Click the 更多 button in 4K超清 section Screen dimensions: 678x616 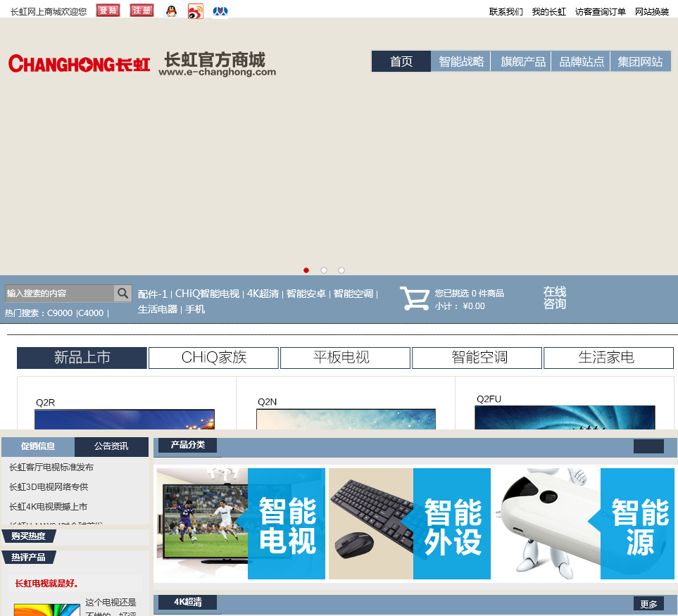[648, 604]
